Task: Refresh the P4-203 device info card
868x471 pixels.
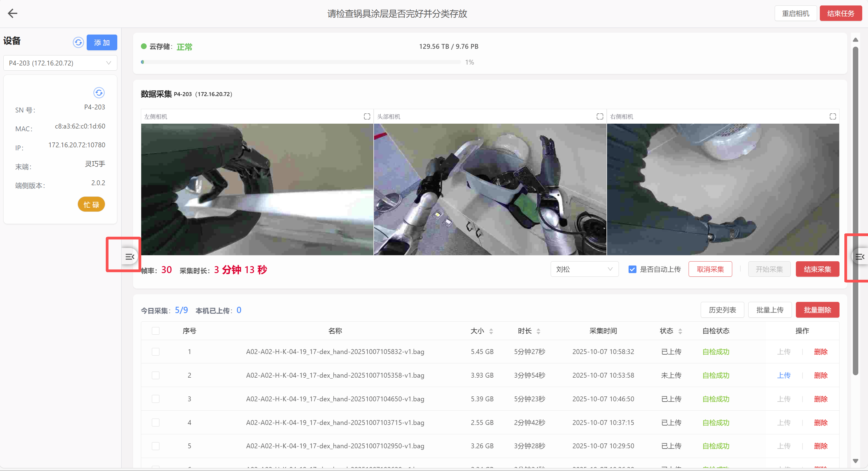Action: [99, 93]
